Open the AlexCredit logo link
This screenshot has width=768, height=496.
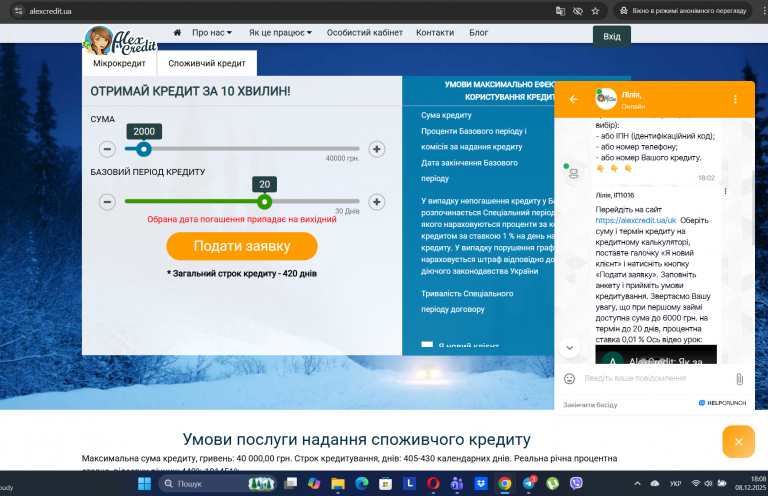point(120,41)
